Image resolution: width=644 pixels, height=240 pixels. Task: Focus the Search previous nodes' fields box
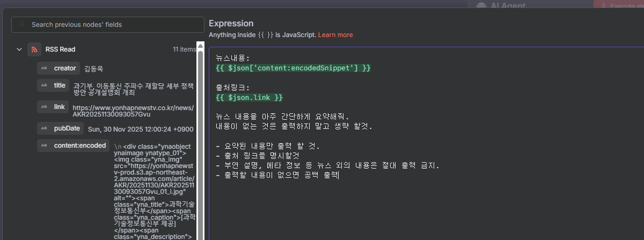tap(108, 25)
